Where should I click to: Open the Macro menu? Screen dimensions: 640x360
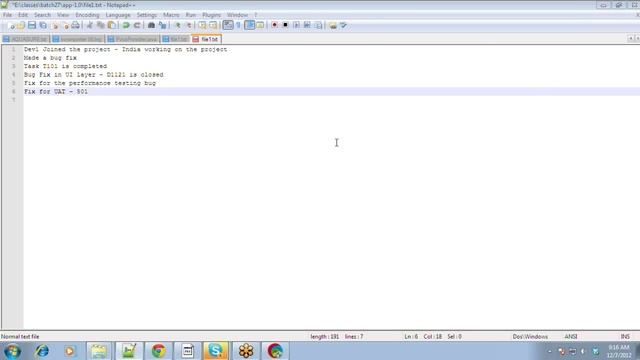(171, 15)
